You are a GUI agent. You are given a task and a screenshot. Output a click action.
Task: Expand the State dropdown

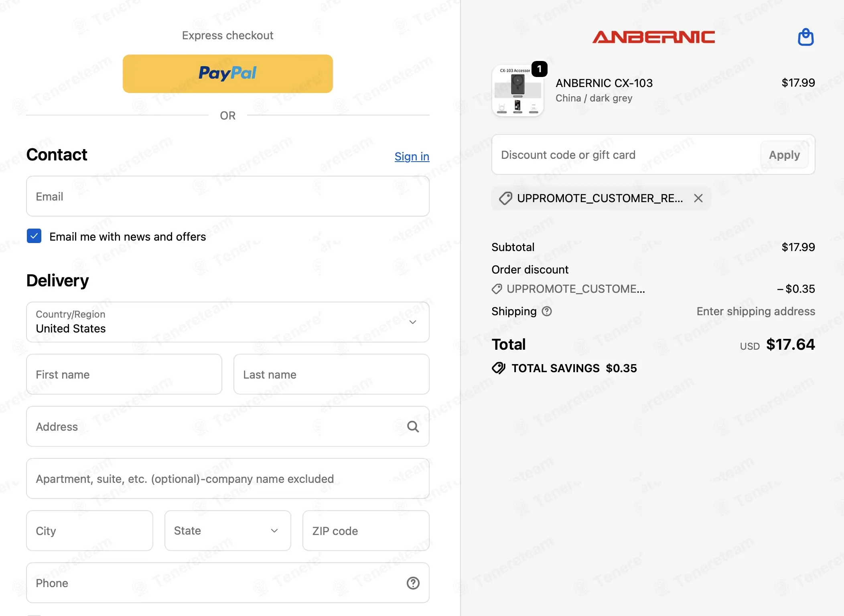[228, 531]
